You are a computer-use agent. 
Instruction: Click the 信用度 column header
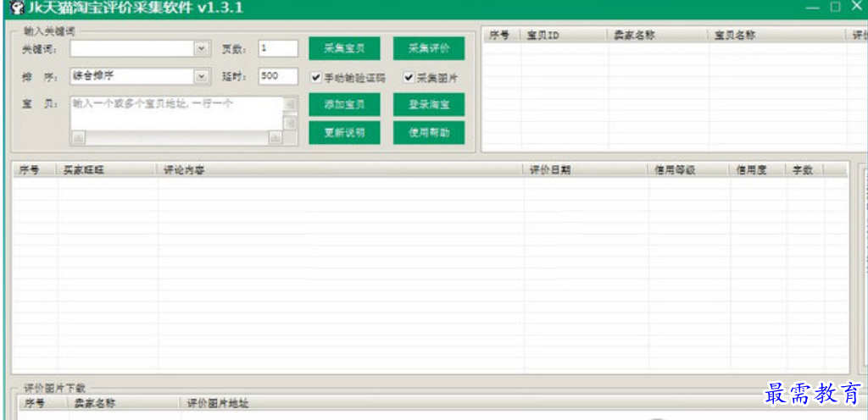click(x=757, y=170)
